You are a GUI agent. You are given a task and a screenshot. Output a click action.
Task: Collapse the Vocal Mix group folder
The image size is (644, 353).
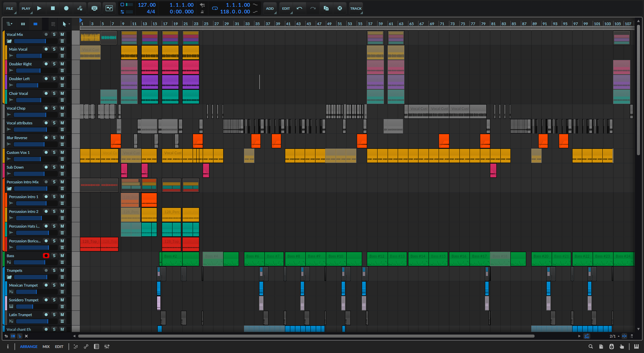(9, 41)
